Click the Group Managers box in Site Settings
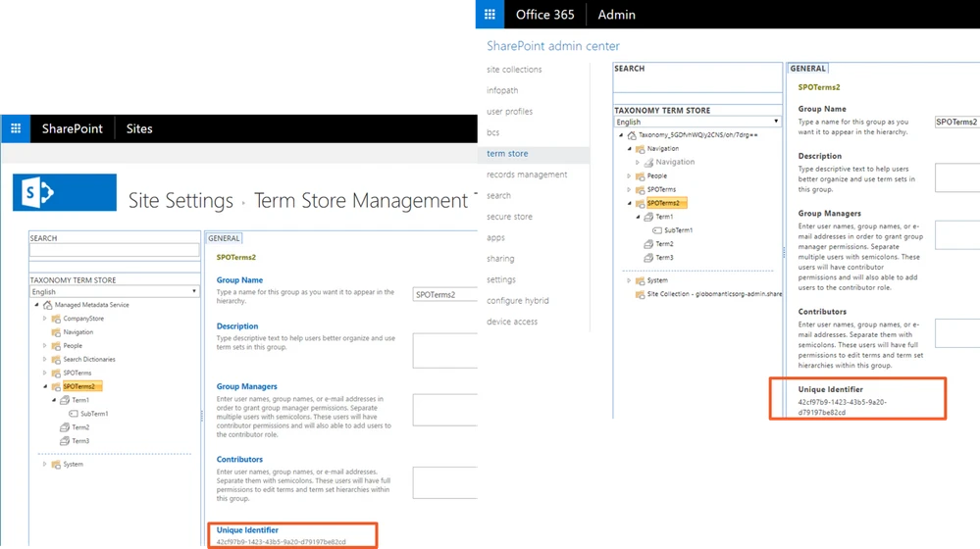Viewport: 980px width, 549px height. point(445,410)
